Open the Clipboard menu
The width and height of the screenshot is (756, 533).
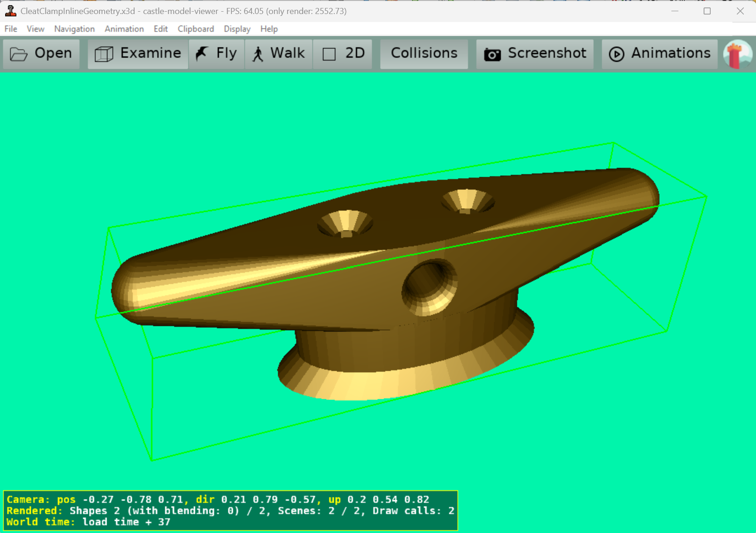pyautogui.click(x=195, y=29)
